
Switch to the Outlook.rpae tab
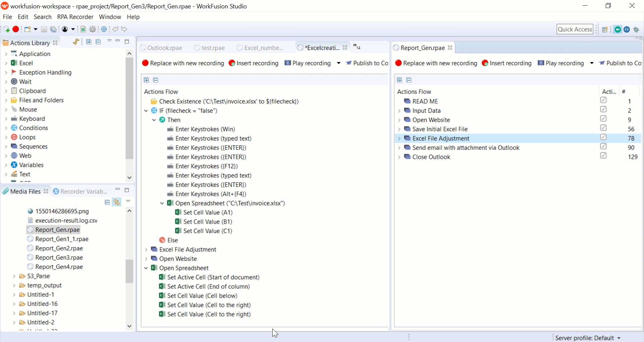pyautogui.click(x=161, y=48)
